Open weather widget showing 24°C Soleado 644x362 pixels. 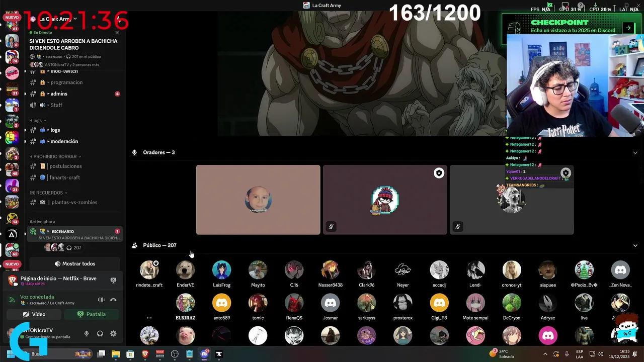503,354
